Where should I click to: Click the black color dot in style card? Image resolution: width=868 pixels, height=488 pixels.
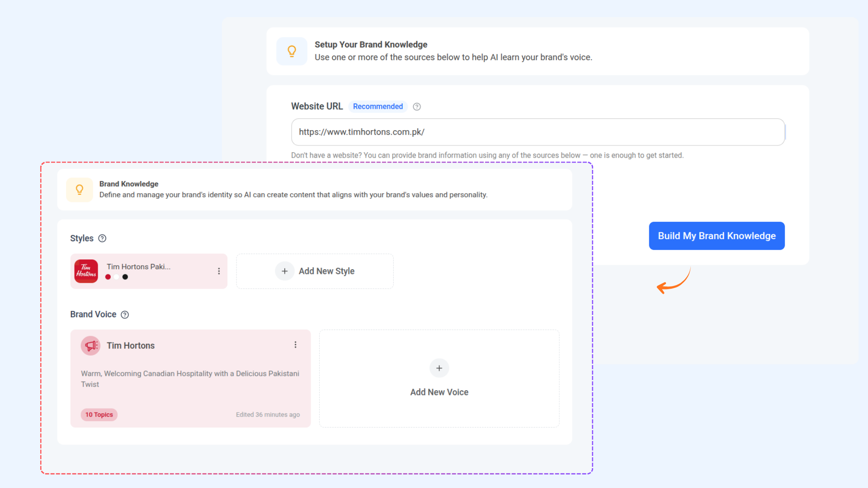click(125, 277)
